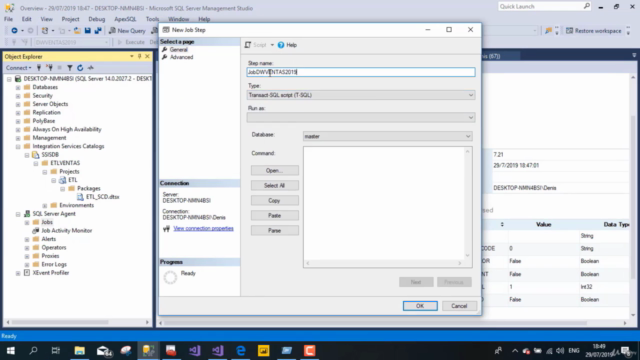Click the volume icon in the system tray
Screen dimensions: 640x360
[x=560, y=351]
